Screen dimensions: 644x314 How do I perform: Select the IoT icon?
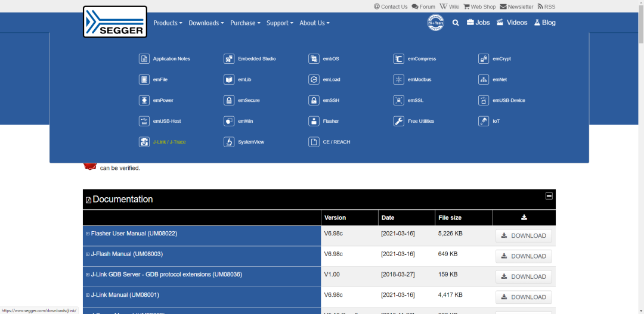pyautogui.click(x=484, y=121)
